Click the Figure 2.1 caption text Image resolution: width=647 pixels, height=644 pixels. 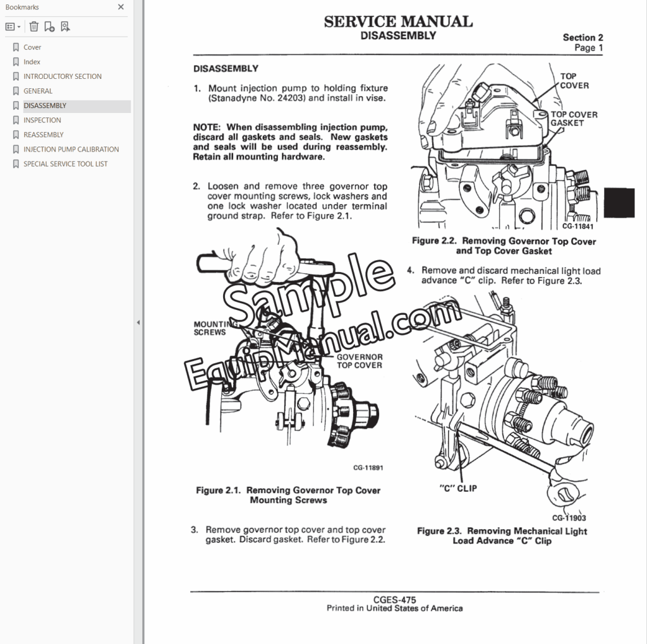tap(288, 495)
